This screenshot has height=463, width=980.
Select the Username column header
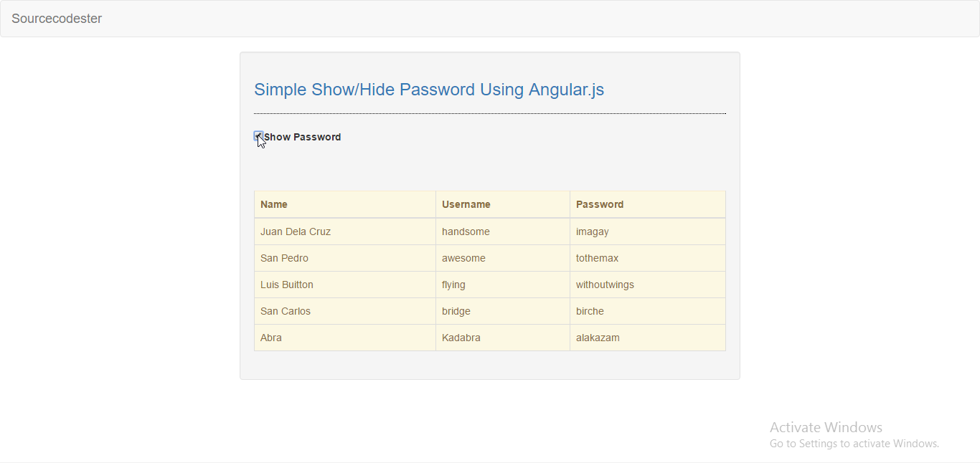tap(503, 204)
